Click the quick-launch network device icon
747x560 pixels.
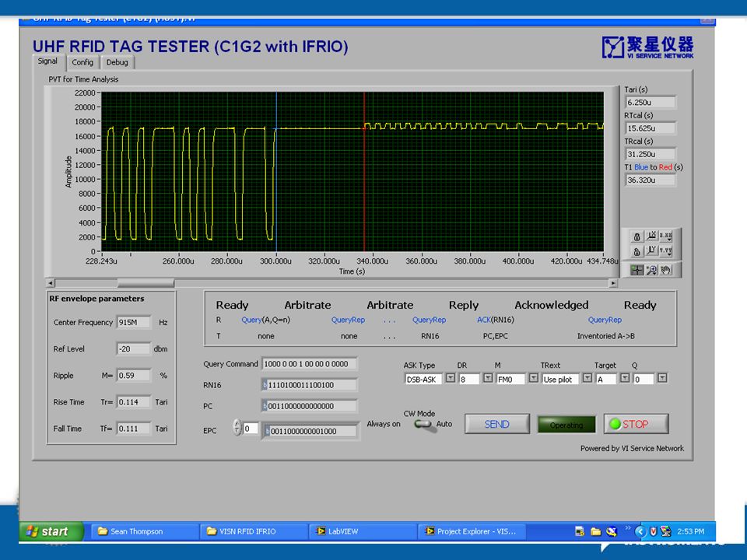tap(579, 531)
